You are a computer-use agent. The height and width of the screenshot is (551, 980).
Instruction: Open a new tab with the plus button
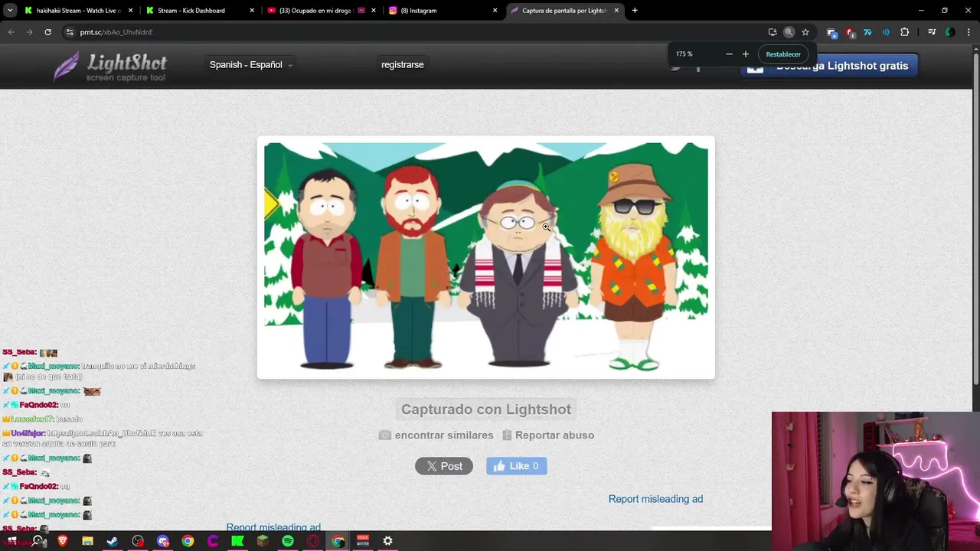tap(635, 11)
